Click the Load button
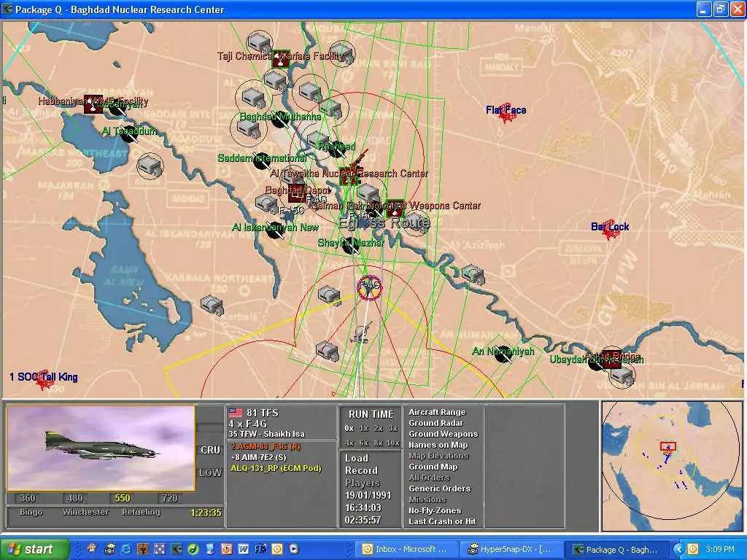Screen dimensions: 747x560 (357, 459)
